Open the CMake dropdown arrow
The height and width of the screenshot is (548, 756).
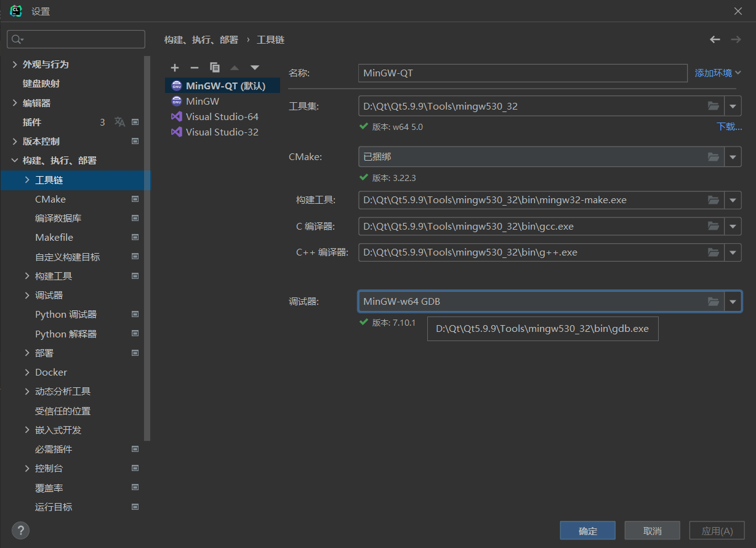pos(733,157)
